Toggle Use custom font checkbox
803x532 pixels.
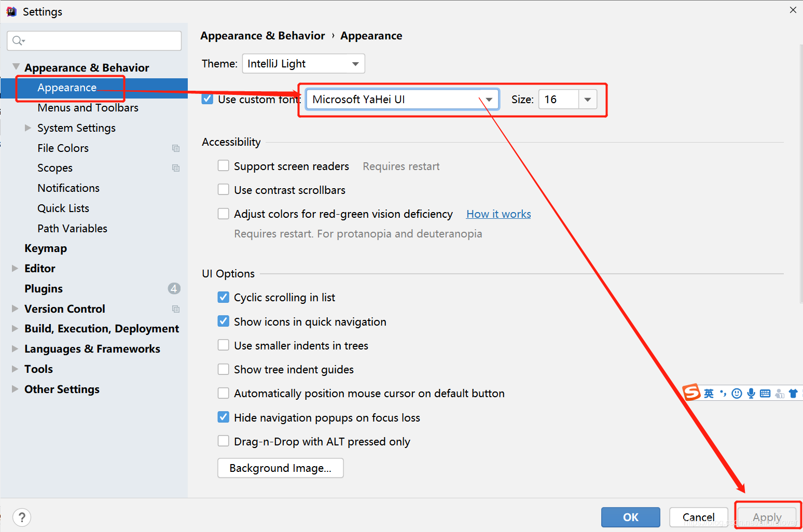tap(207, 99)
